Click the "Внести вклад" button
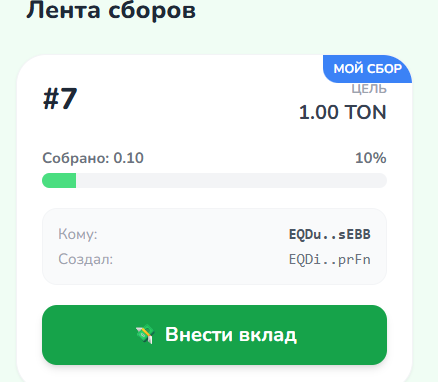Viewport: 438px width, 382px height. click(x=214, y=335)
